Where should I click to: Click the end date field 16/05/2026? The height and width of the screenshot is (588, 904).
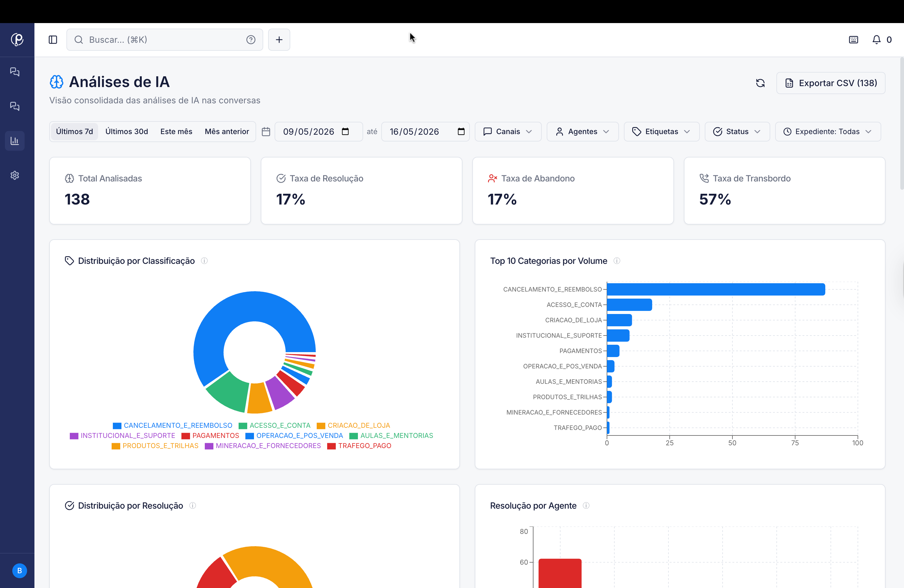point(425,131)
